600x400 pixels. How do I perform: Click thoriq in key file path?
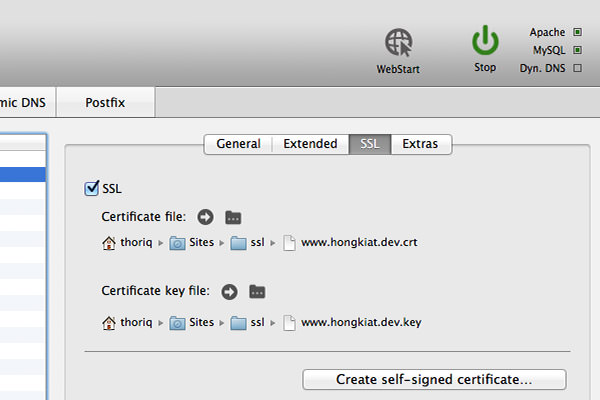click(x=136, y=322)
